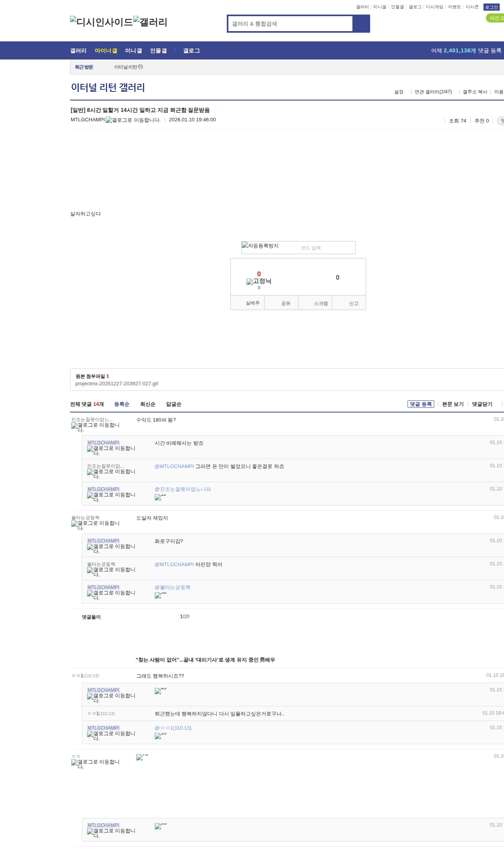The image size is (504, 851).
Task: Click the 자동등록방지 captcha image
Action: point(260,246)
